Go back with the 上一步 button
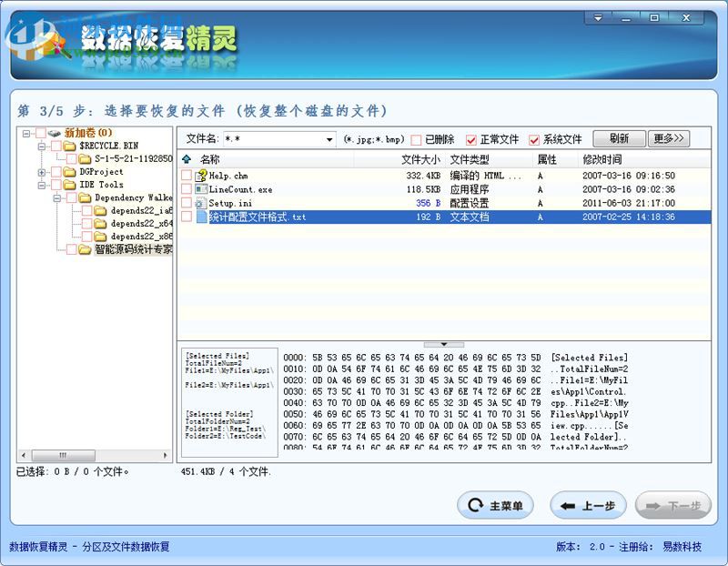The height and width of the screenshot is (566, 728). (x=588, y=505)
